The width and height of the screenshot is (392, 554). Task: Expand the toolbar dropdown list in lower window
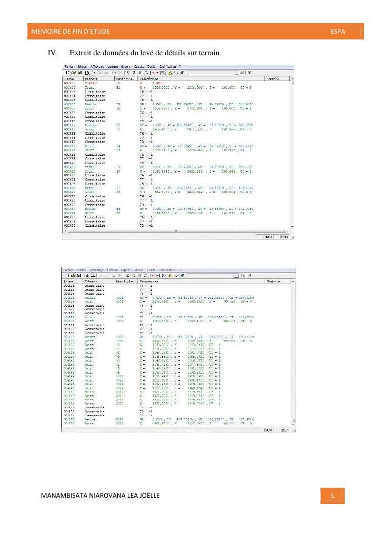pos(236,275)
